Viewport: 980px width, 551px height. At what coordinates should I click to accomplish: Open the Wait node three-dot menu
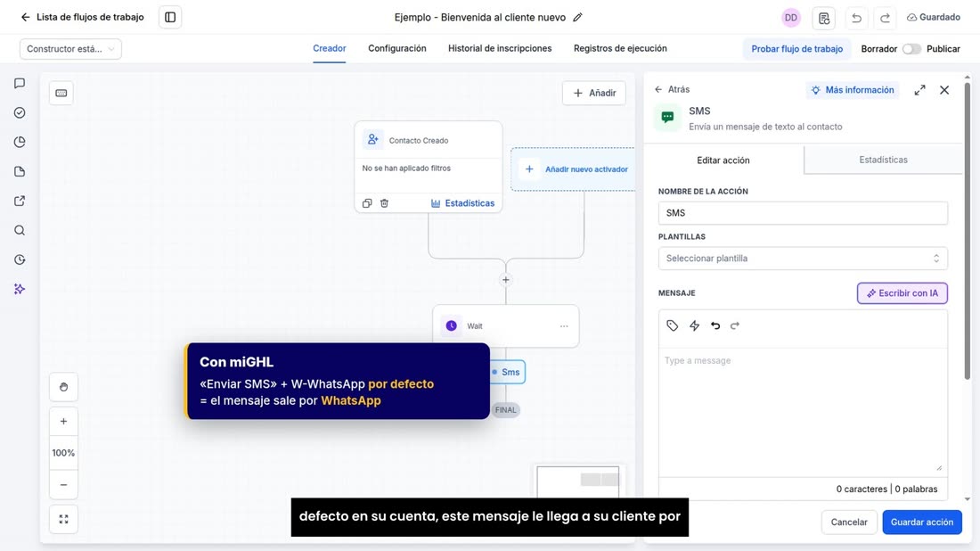564,325
